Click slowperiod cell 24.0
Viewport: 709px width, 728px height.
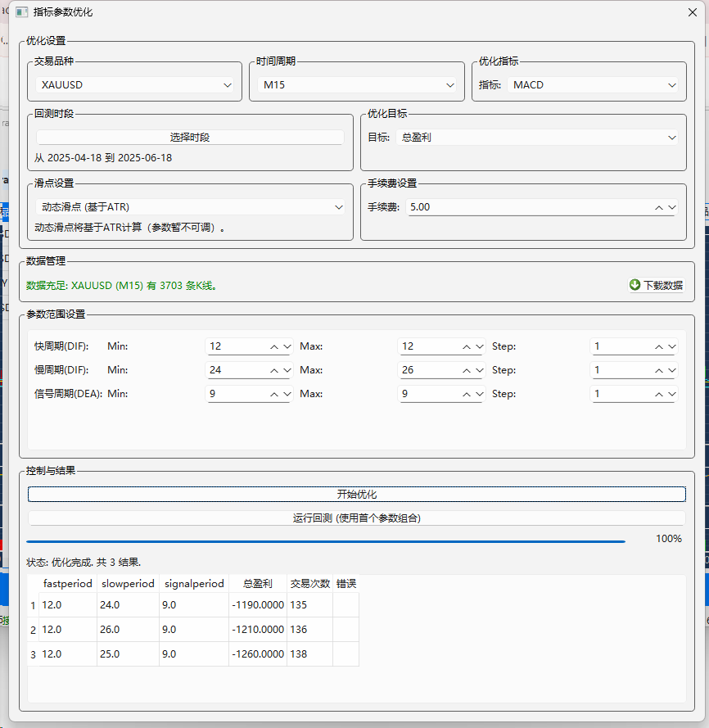129,605
